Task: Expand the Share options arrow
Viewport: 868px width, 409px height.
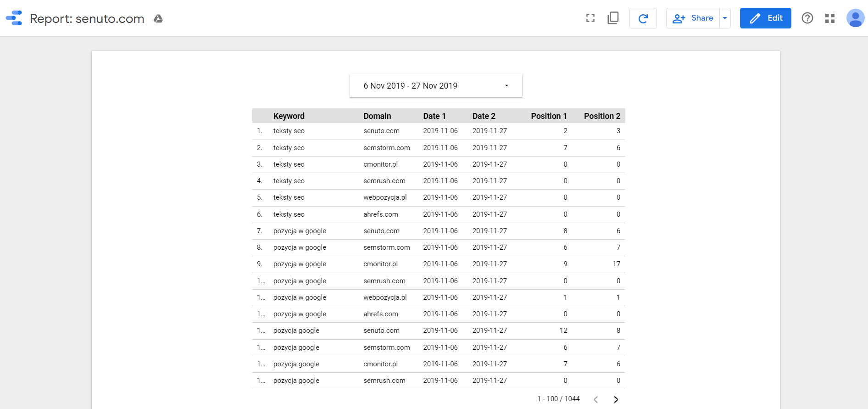Action: tap(725, 18)
